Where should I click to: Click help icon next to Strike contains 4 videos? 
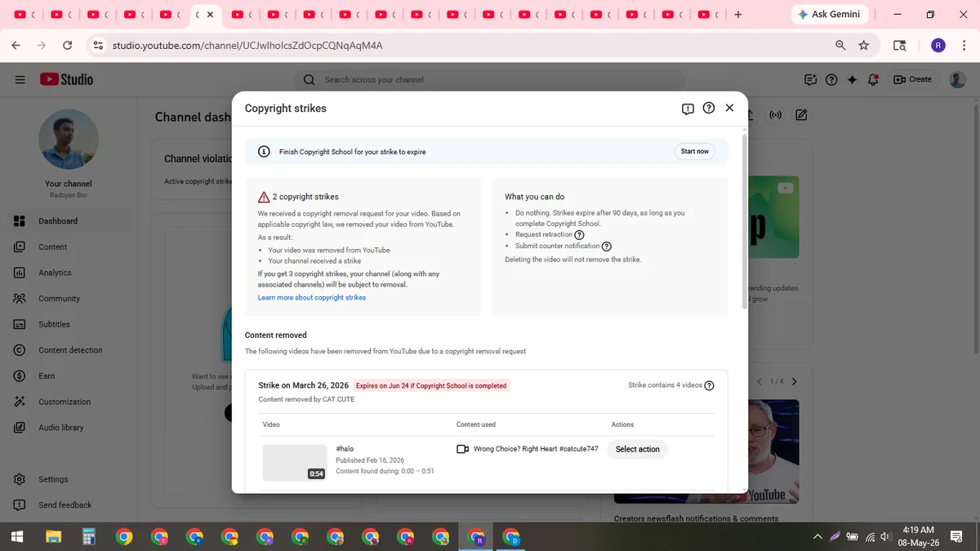(x=709, y=385)
